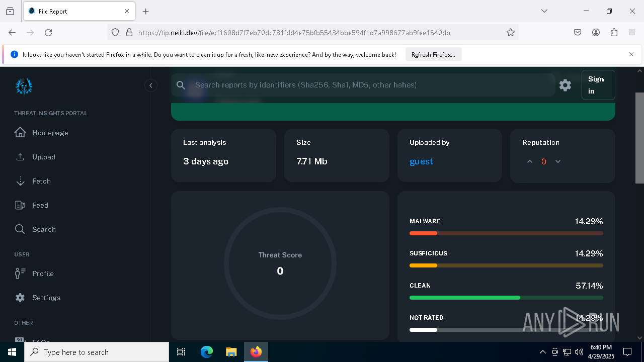Image resolution: width=644 pixels, height=362 pixels.
Task: Open the Fetch sidebar item
Action: pyautogui.click(x=41, y=181)
